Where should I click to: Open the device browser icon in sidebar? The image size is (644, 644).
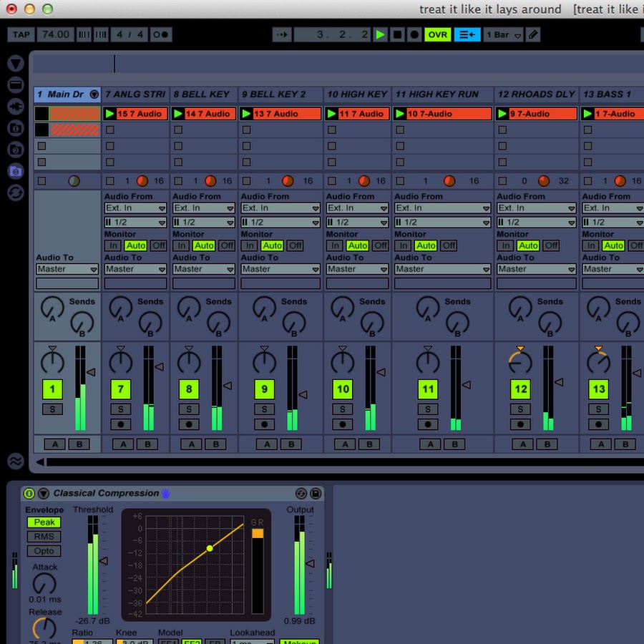coord(16,85)
